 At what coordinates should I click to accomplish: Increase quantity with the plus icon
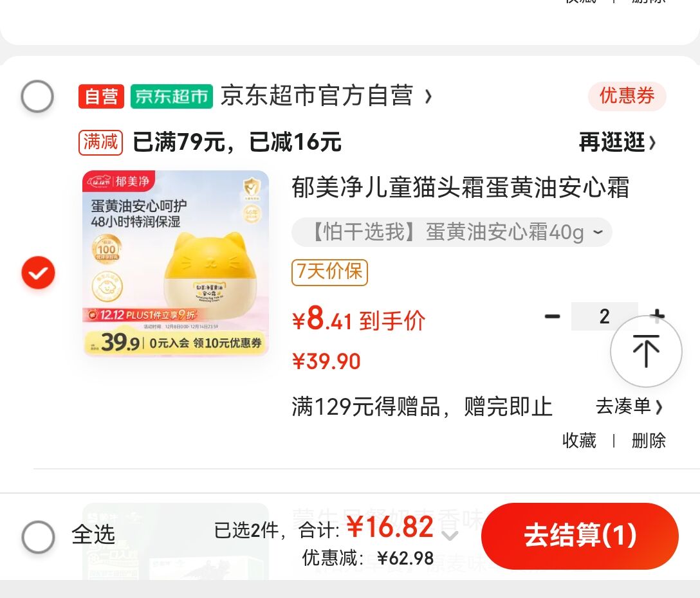pos(658,316)
